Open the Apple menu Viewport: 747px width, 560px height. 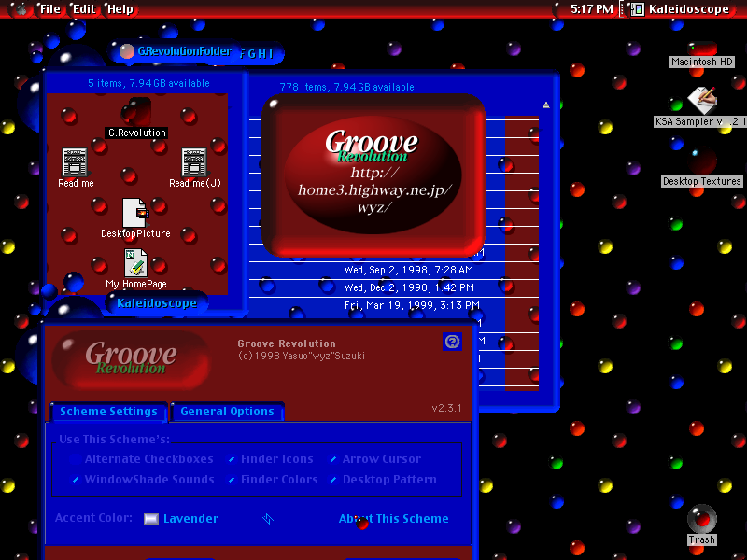[x=20, y=9]
